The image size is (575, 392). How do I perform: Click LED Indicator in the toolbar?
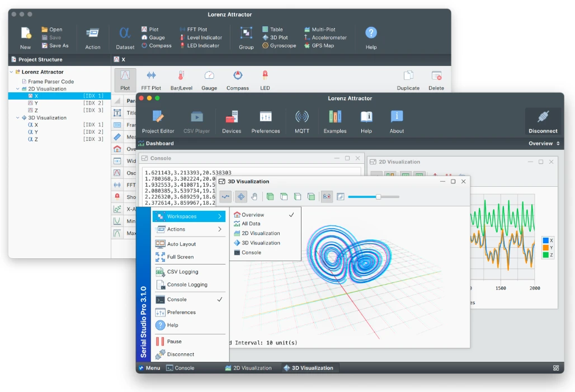click(199, 45)
